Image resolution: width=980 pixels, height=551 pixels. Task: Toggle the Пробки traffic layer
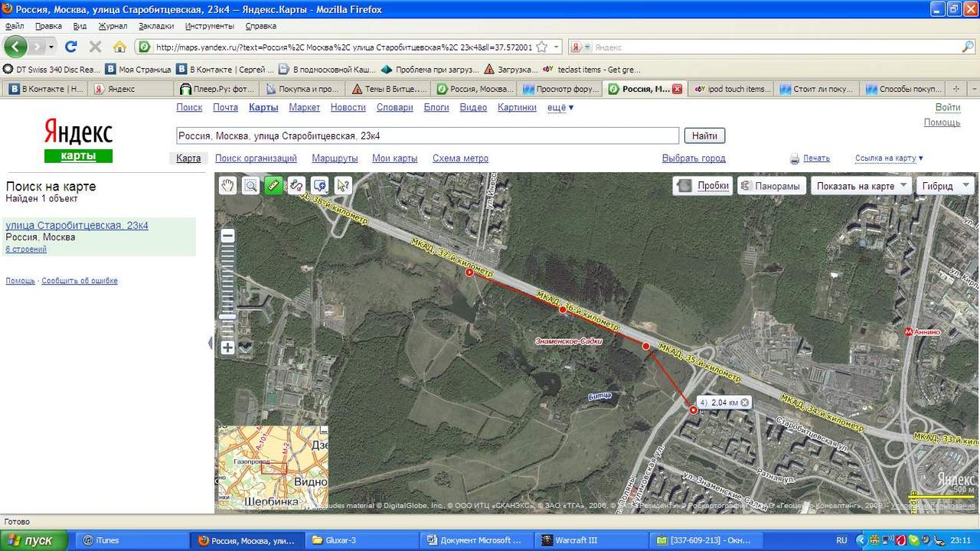[x=703, y=186]
